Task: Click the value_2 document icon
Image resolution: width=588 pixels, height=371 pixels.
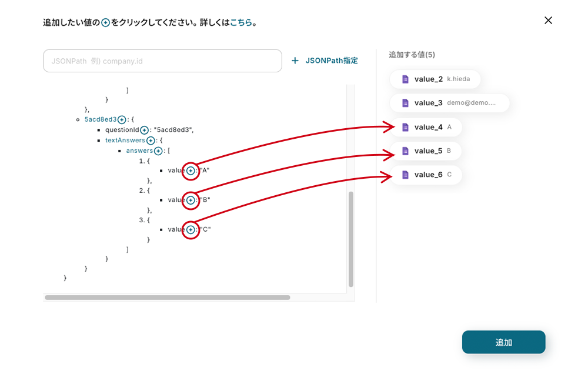Action: tap(405, 79)
